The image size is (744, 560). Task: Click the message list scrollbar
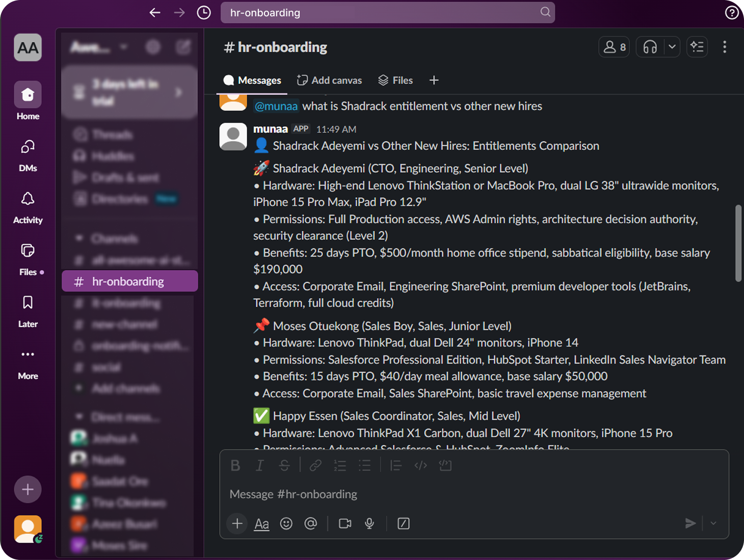click(738, 243)
